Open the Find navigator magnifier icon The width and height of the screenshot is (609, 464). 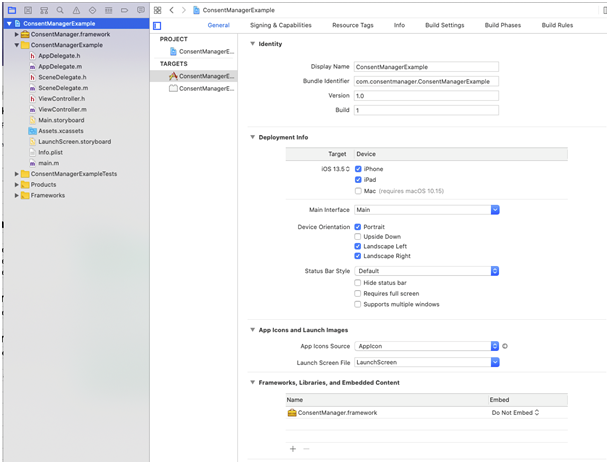[x=60, y=10]
